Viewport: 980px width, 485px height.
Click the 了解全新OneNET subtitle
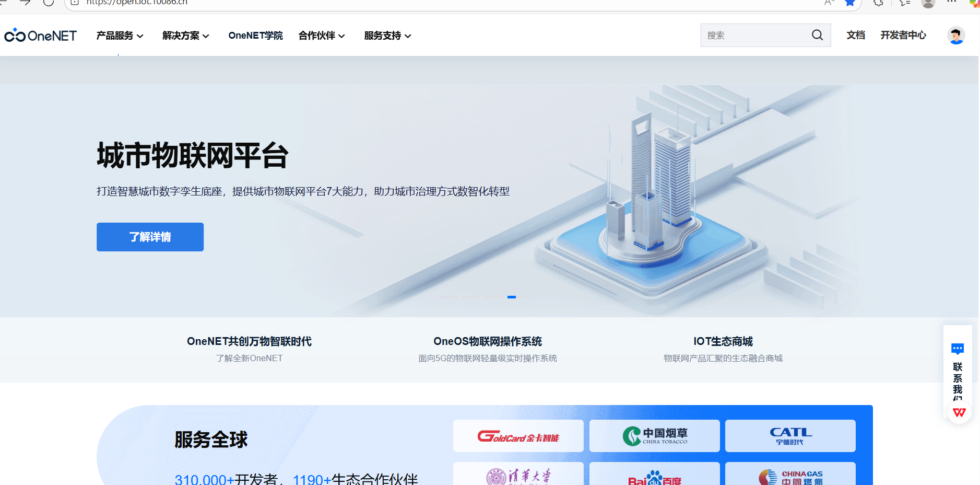249,358
